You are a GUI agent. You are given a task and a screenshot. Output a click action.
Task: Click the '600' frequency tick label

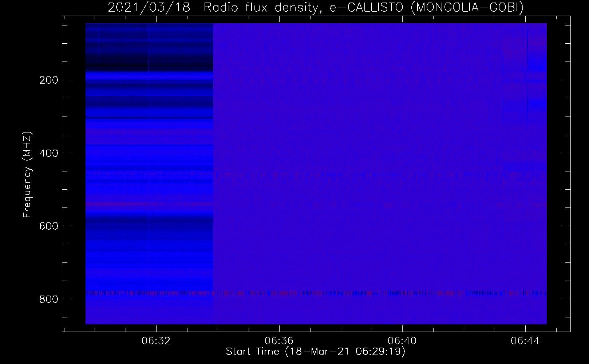pos(48,226)
